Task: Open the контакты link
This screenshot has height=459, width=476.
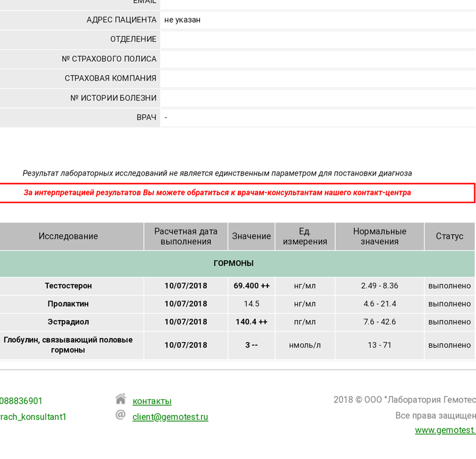Action: click(152, 401)
